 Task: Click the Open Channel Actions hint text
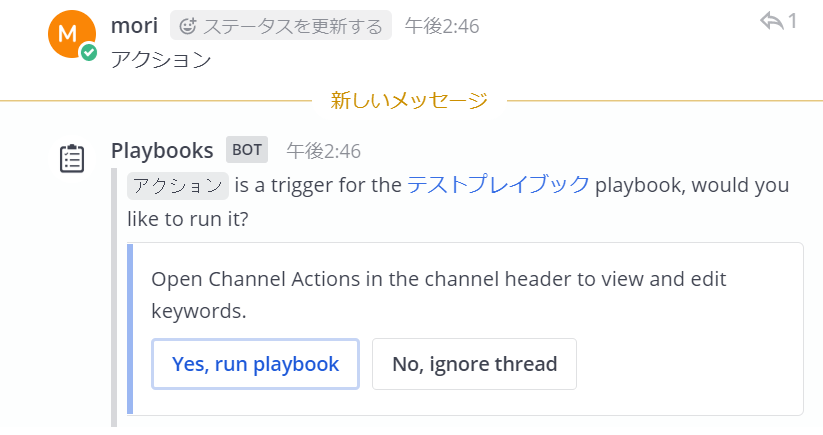438,294
